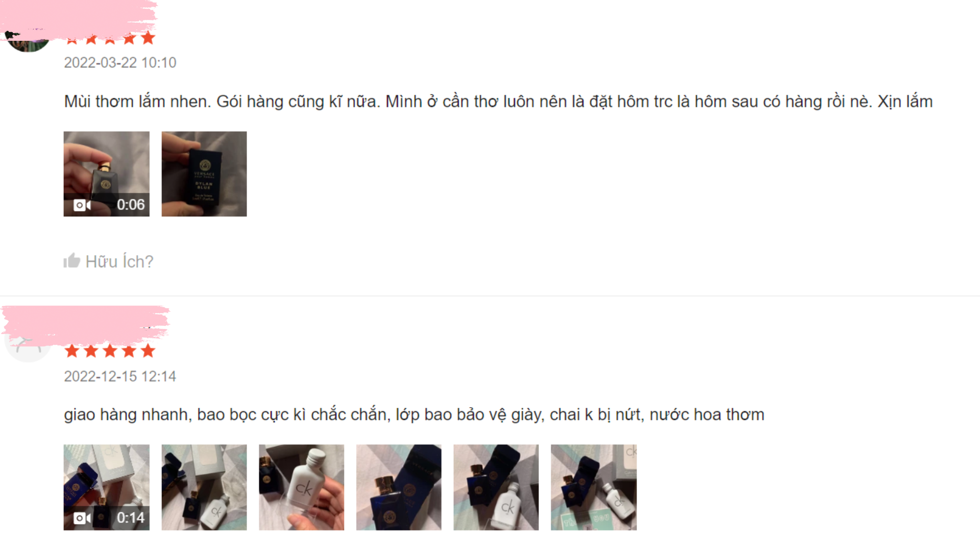
Task: Click the thumbs-up Hữu Ích icon
Action: [72, 261]
